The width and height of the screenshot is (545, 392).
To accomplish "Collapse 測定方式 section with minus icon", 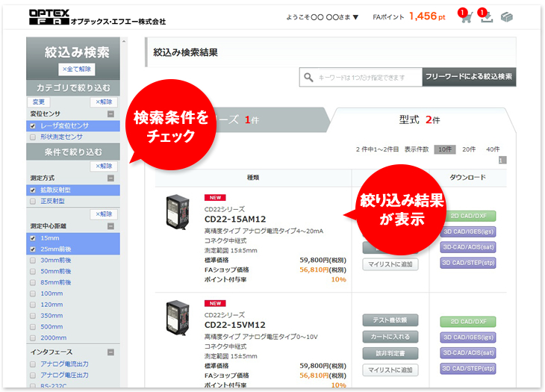I will tap(110, 178).
